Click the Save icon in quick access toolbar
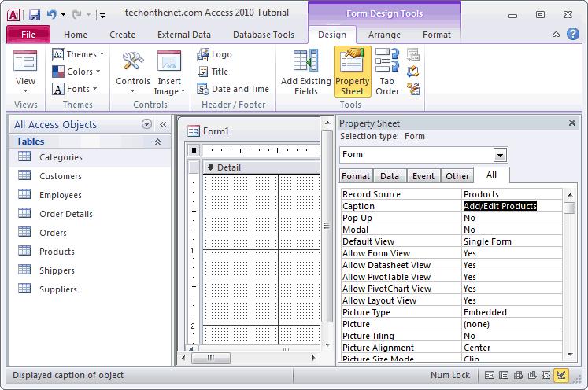The image size is (588, 390). 35,13
